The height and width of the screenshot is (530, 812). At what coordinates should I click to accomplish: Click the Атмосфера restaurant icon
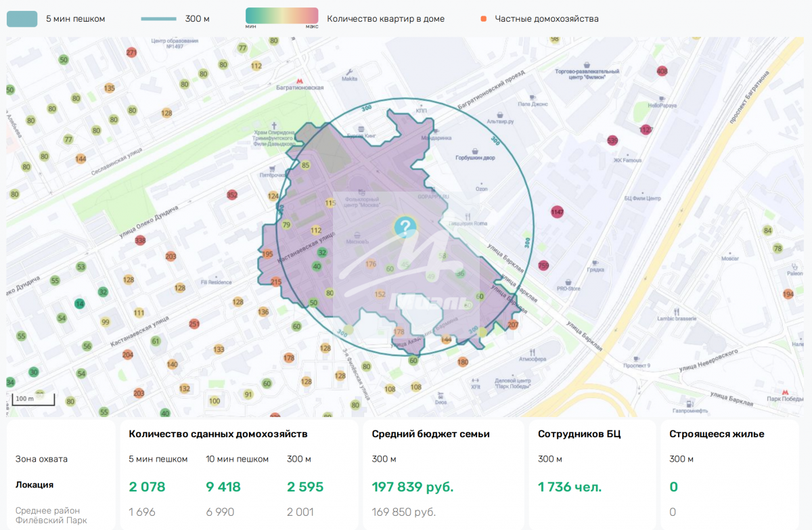point(533,351)
